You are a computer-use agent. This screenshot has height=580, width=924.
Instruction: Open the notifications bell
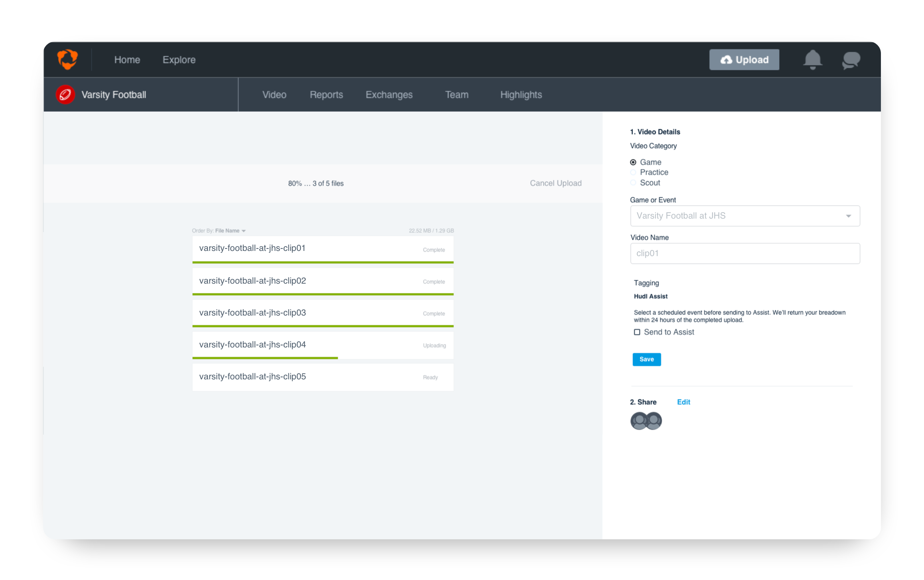pos(812,60)
